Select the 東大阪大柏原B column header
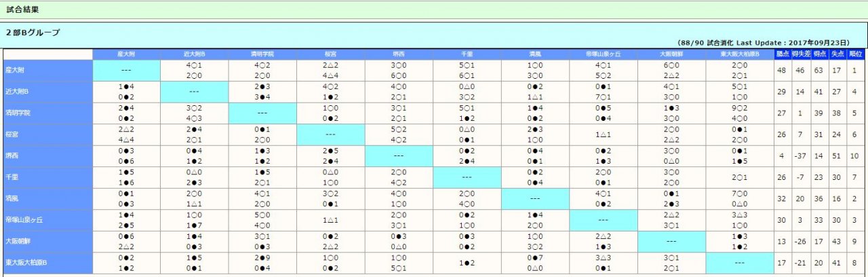The height and width of the screenshot is (277, 868). 739,54
